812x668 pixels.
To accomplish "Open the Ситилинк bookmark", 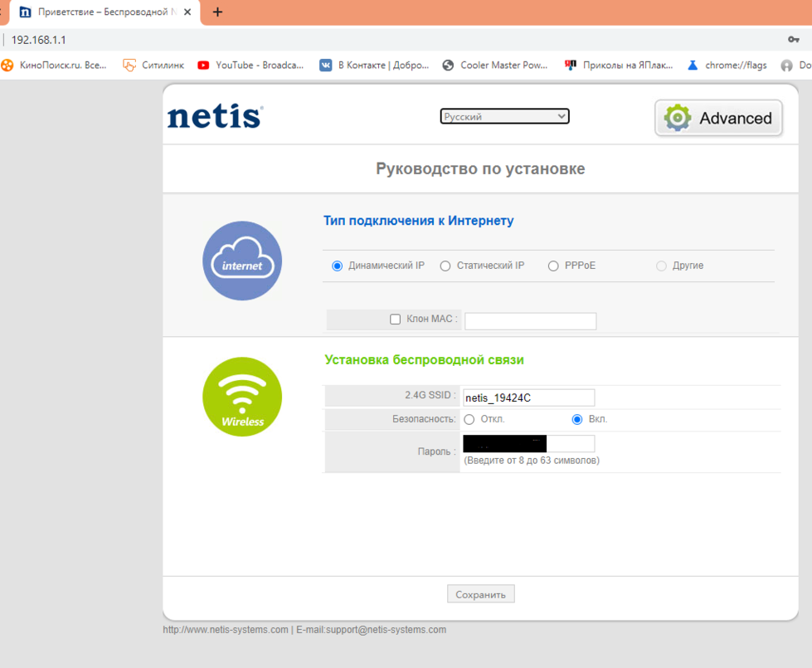I will coord(153,65).
